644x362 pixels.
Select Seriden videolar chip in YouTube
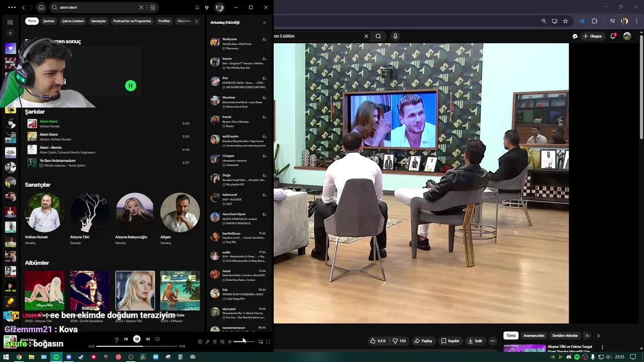pos(565,336)
